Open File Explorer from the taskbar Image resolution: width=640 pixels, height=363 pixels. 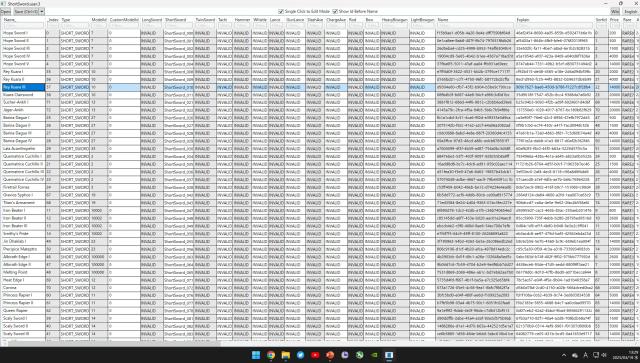(x=286, y=355)
